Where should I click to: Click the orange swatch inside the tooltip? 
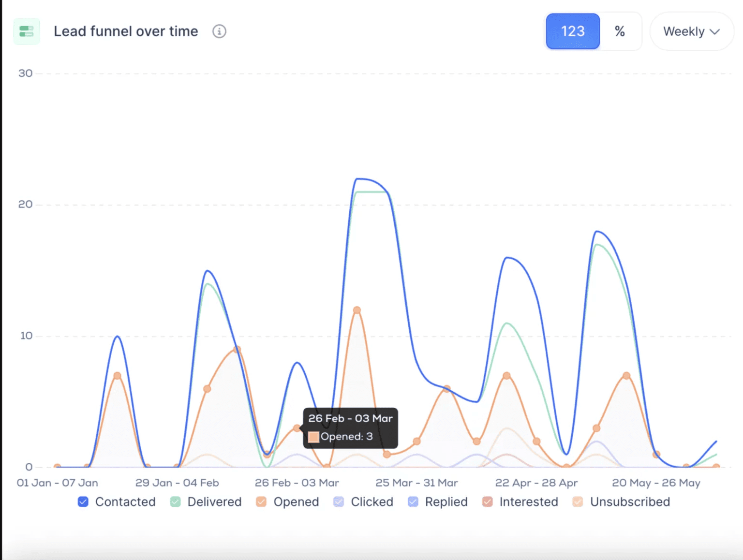pos(314,437)
